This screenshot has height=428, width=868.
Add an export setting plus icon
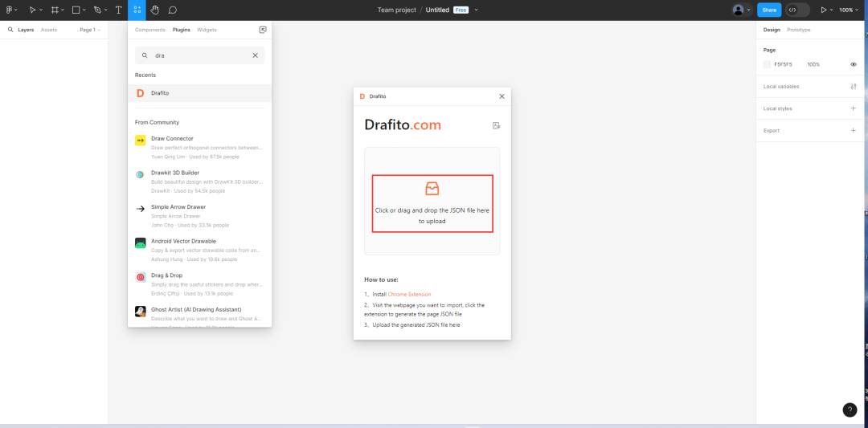click(853, 131)
